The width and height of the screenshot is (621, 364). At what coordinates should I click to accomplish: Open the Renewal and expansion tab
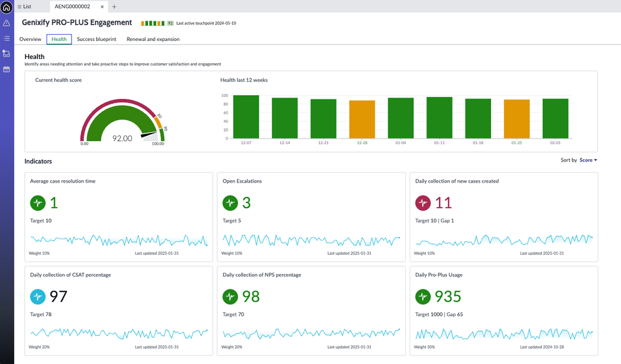tap(153, 39)
